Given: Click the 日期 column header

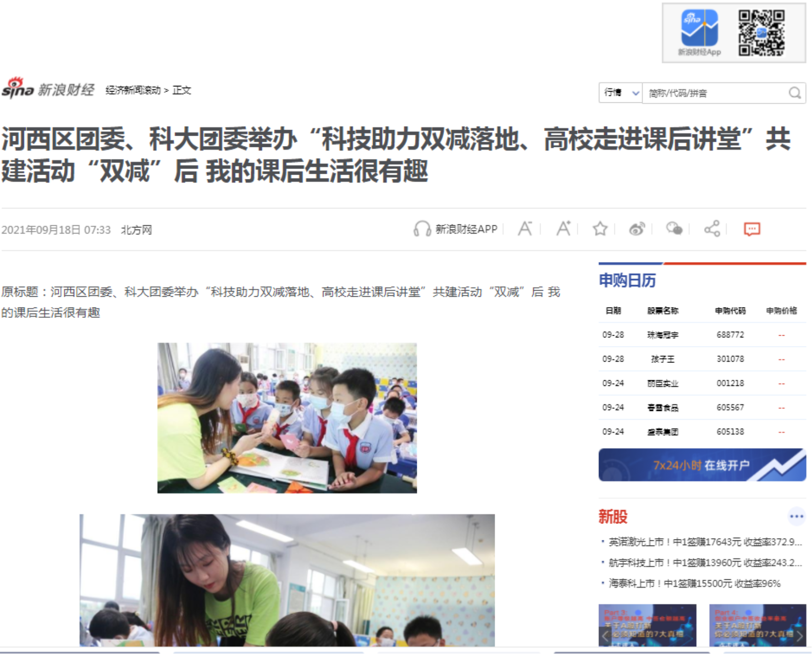Looking at the screenshot, I should point(613,310).
